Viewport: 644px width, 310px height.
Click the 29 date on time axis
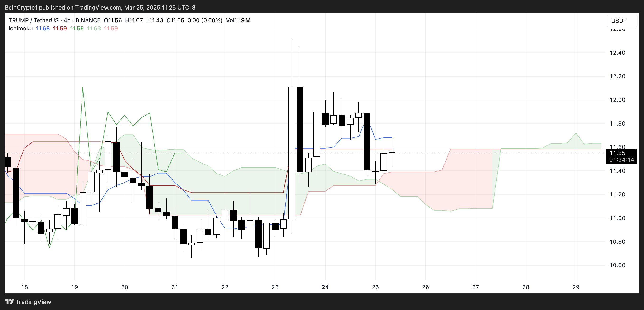click(x=576, y=287)
